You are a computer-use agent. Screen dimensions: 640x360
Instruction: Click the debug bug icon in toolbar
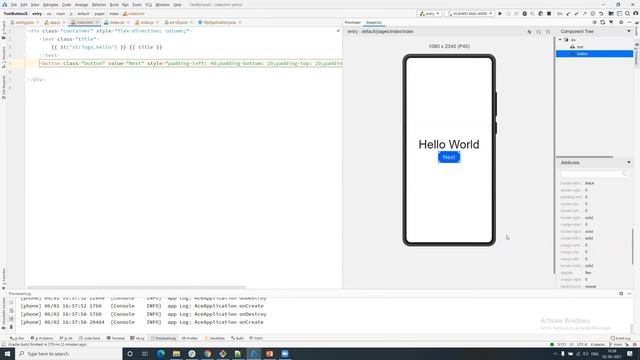click(524, 13)
